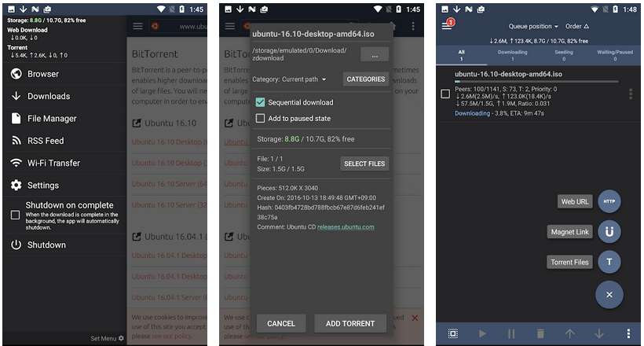The height and width of the screenshot is (346, 644).
Task: Switch to the Waiting/Paused tab
Action: click(x=615, y=56)
